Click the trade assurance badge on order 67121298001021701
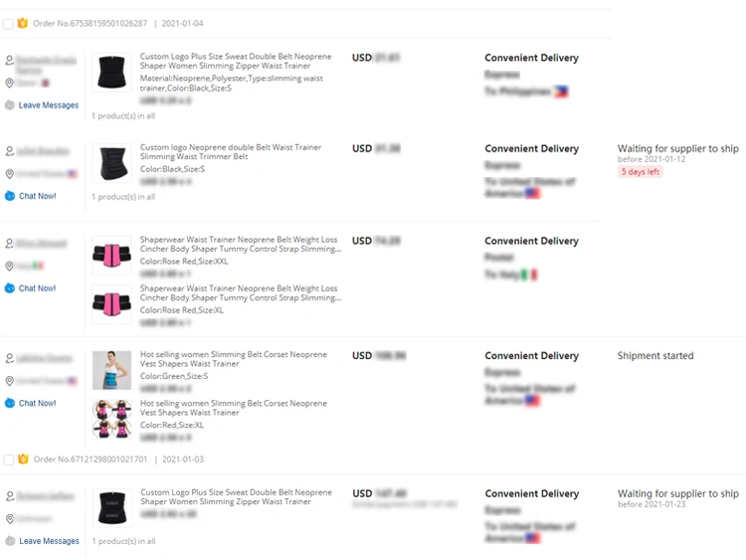This screenshot has height=560, width=746. click(23, 460)
